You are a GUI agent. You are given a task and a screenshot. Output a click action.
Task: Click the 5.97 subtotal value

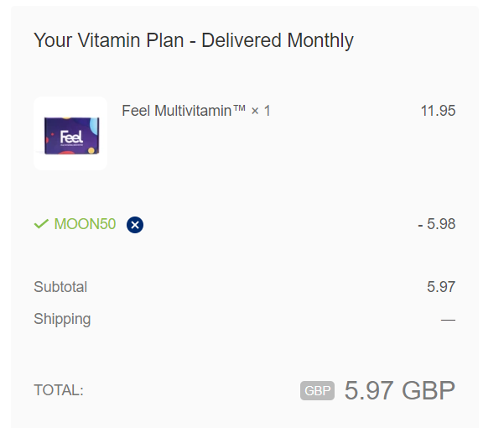tap(441, 287)
